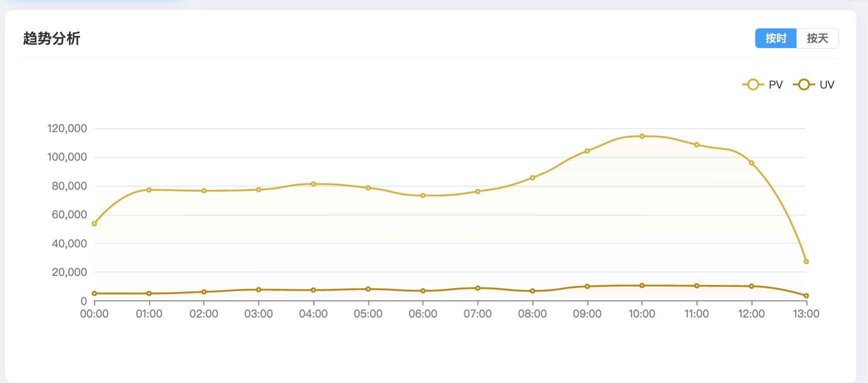Click the PV legend circle marker
The image size is (868, 383).
pyautogui.click(x=752, y=84)
